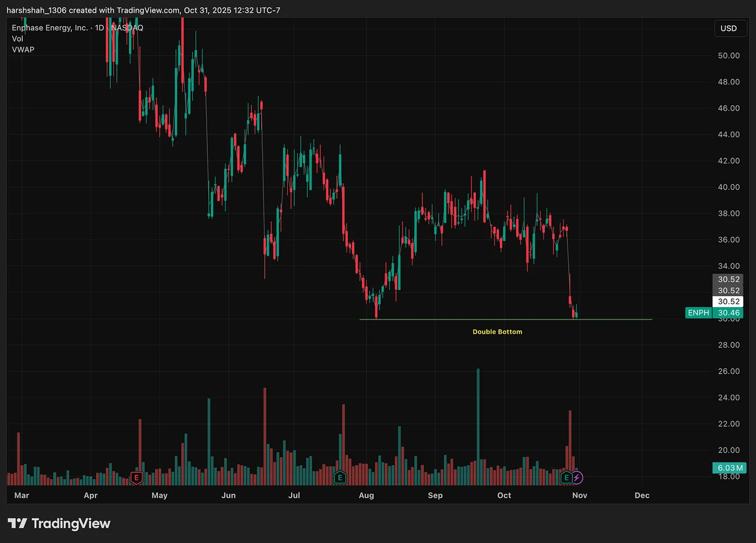Image resolution: width=756 pixels, height=543 pixels.
Task: Click the Mar label on time axis
Action: pyautogui.click(x=22, y=495)
